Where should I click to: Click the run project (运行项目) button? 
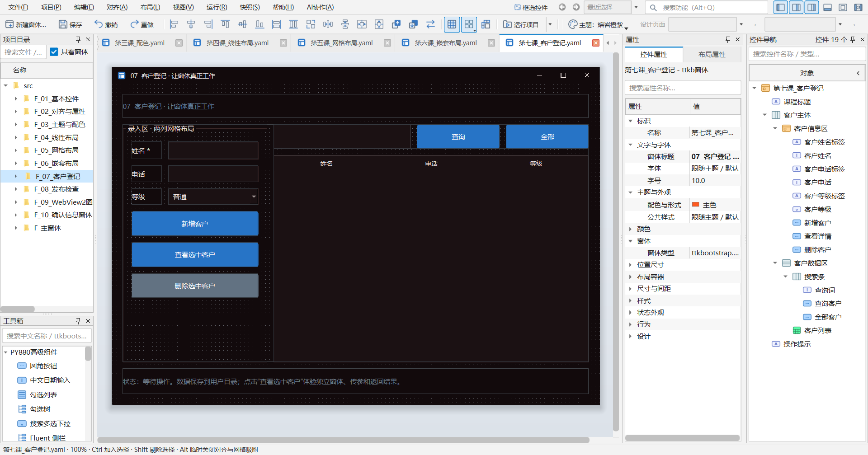click(x=521, y=24)
